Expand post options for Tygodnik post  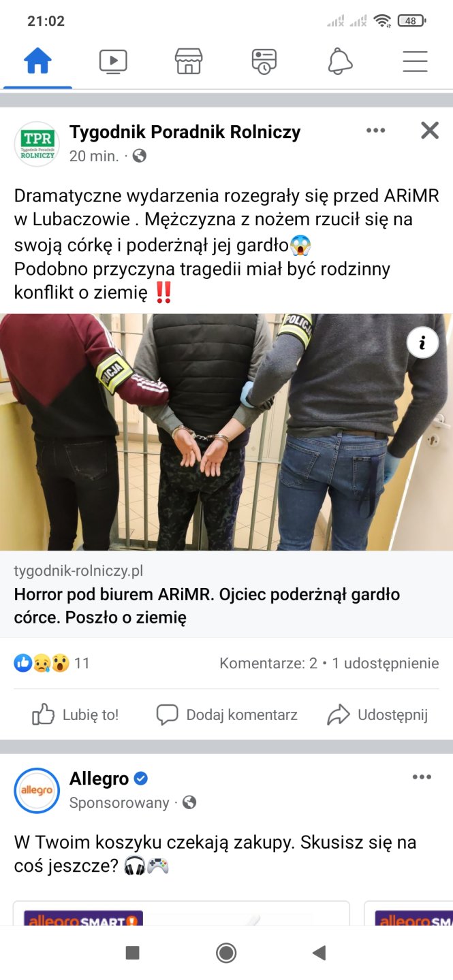coord(376,131)
